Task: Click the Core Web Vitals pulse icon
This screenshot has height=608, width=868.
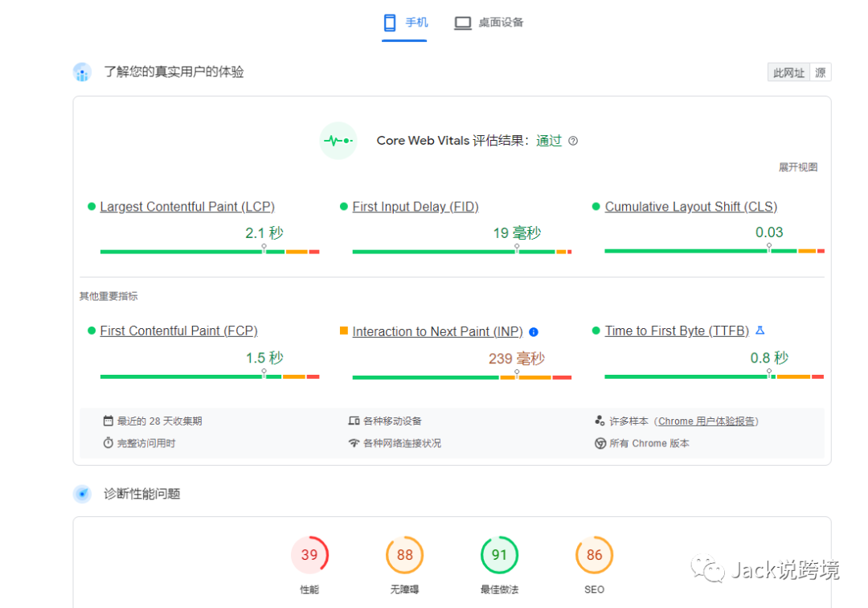Action: click(x=338, y=141)
